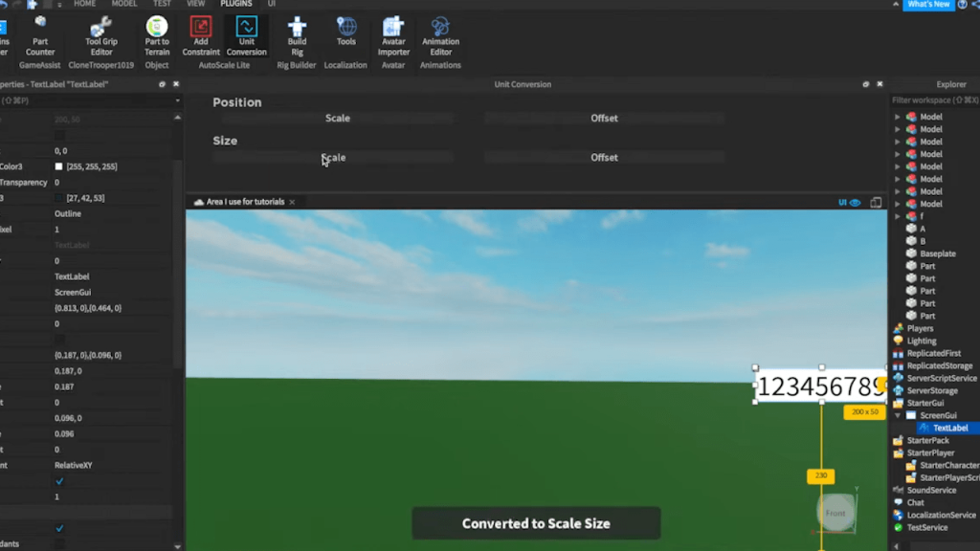
Task: Select the Baseplate part icon
Action: [x=911, y=253]
